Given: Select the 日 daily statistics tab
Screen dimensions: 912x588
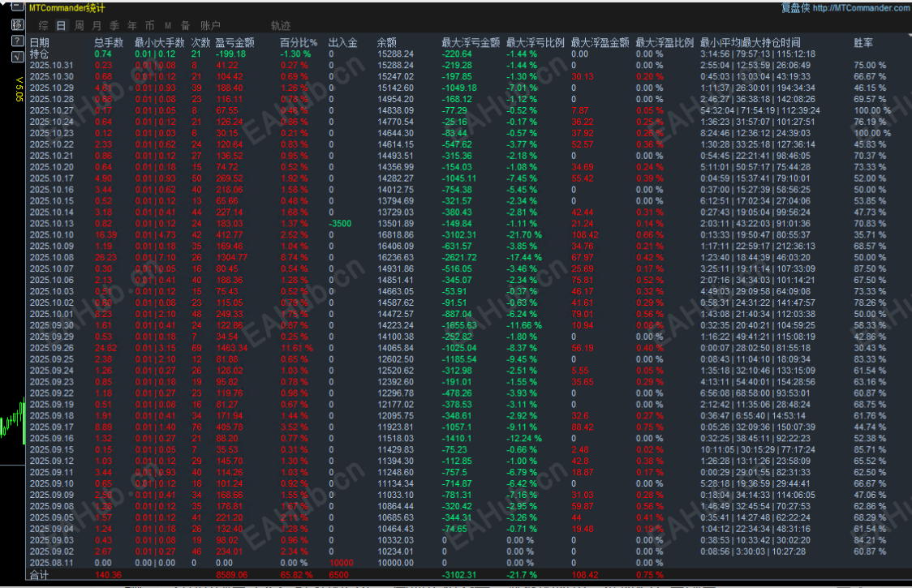Looking at the screenshot, I should coord(61,26).
